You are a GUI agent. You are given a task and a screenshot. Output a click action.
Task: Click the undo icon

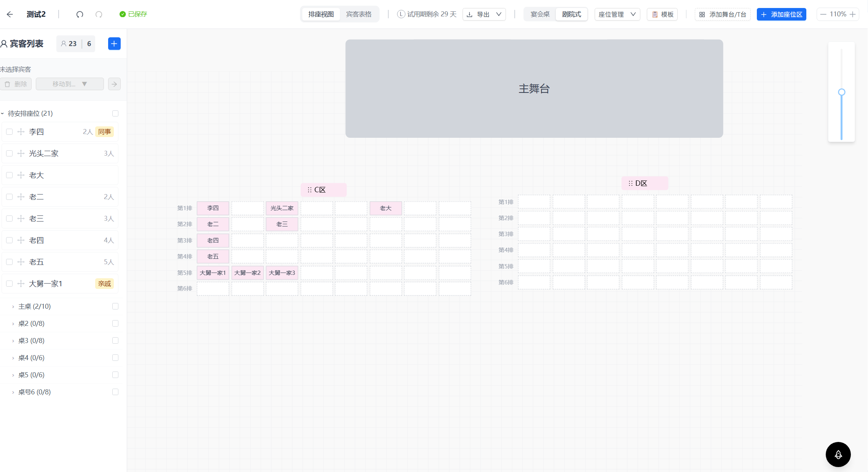(80, 14)
